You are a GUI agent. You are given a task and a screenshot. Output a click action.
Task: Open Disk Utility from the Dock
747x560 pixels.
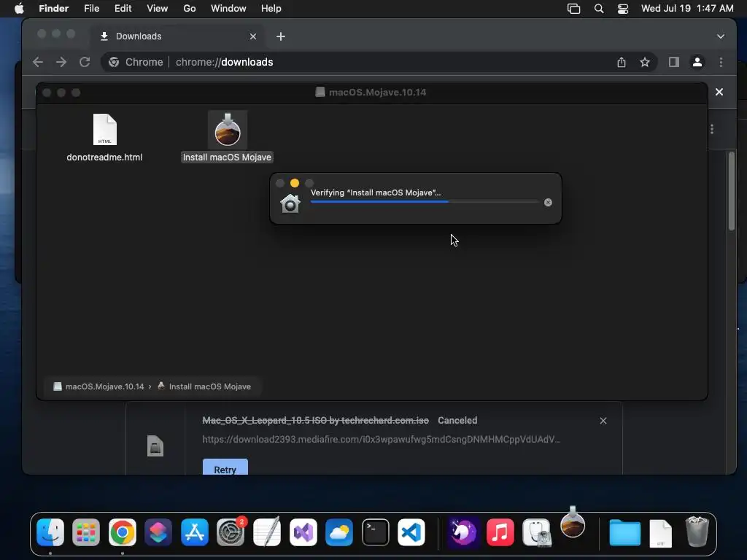coord(536,532)
